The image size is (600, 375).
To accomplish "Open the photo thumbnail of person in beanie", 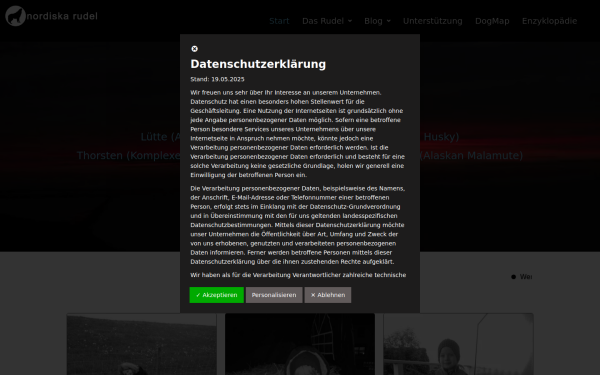I will 458,344.
